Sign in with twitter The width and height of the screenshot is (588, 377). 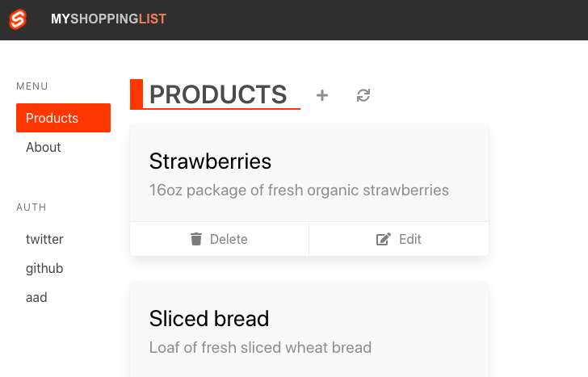[x=44, y=239]
